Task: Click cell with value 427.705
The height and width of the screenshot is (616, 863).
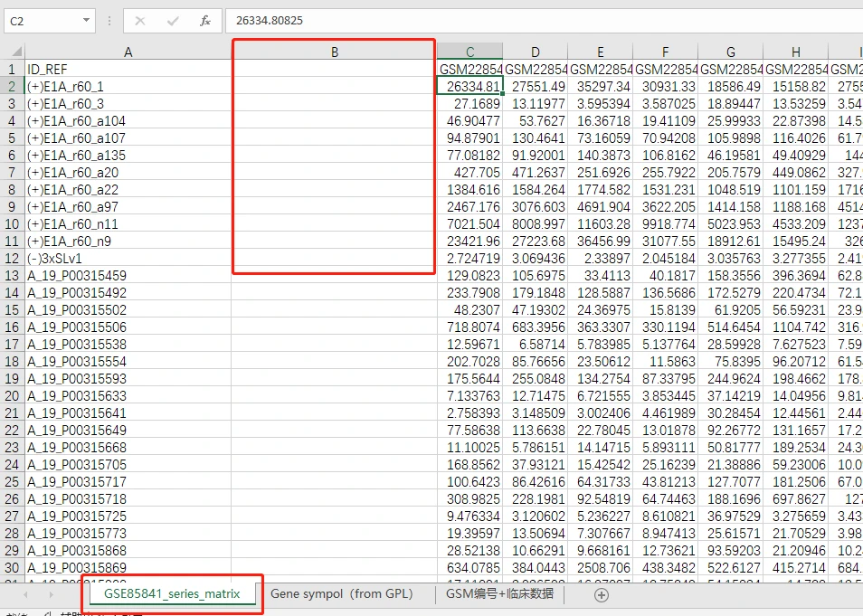Action: (470, 172)
